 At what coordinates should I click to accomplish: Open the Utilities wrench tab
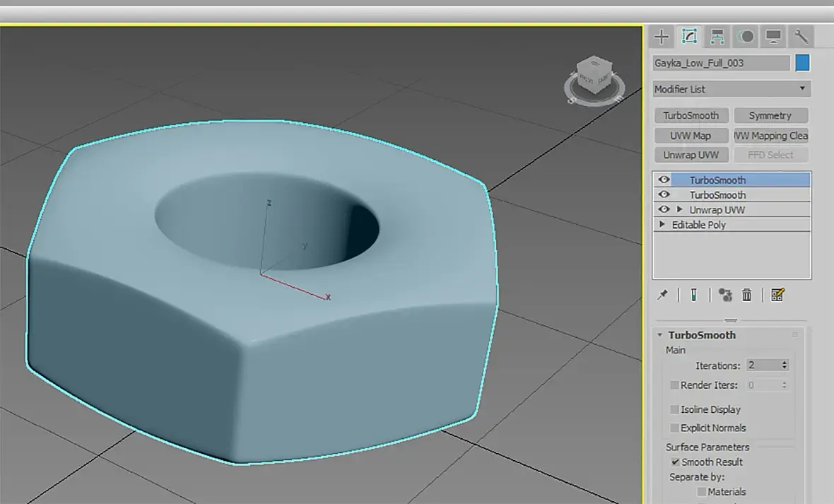[801, 37]
